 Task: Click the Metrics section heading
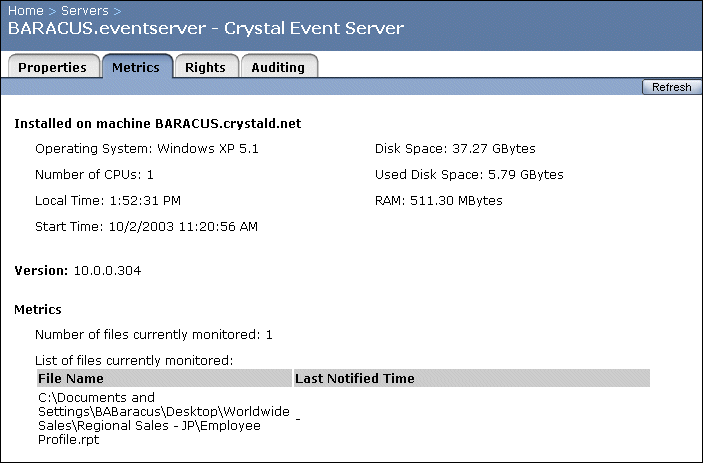(38, 309)
